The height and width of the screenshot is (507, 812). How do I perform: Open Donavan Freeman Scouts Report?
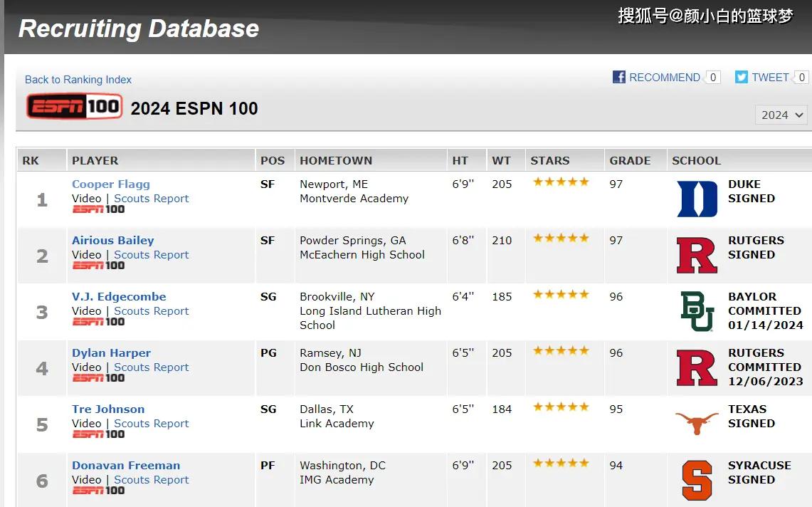click(x=151, y=480)
